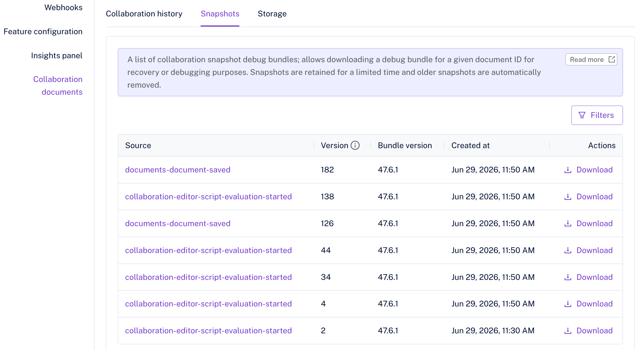Select Collaboration documents in the sidebar
The image size is (644, 350).
point(58,85)
